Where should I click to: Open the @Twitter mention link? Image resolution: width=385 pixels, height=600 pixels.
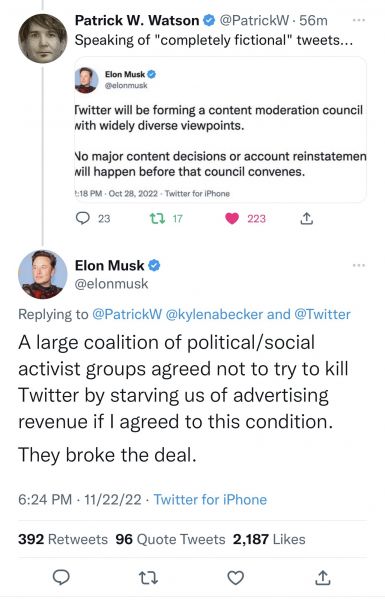(x=322, y=314)
